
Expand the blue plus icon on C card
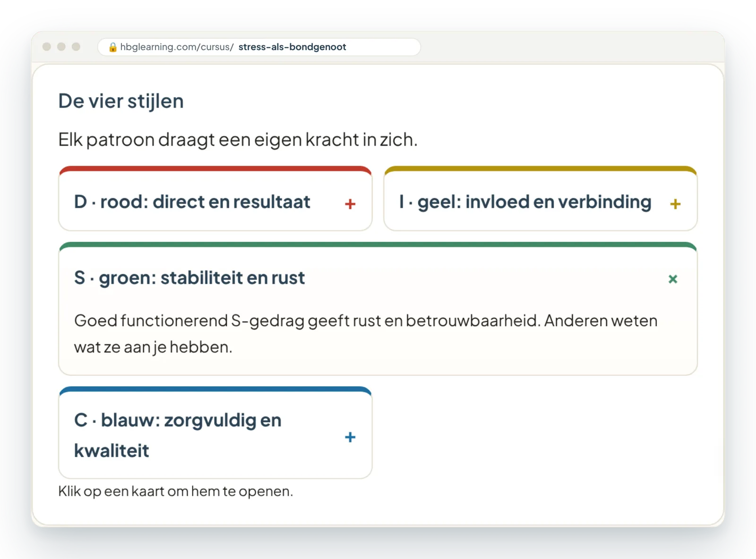350,437
